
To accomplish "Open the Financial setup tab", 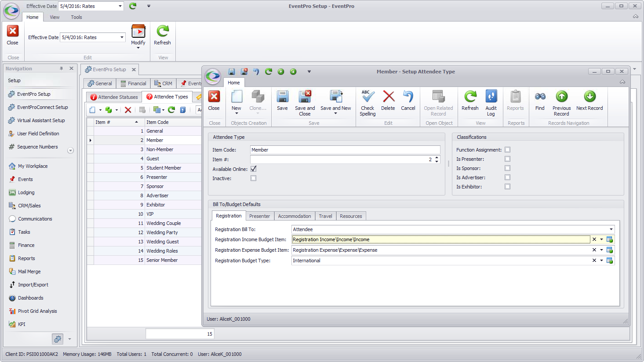I will pyautogui.click(x=133, y=83).
